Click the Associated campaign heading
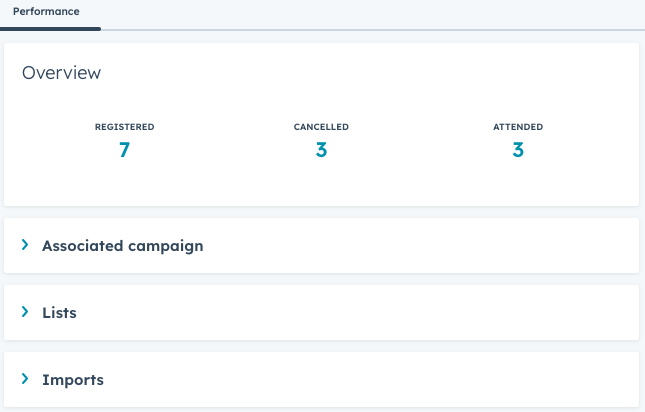Image resolution: width=645 pixels, height=412 pixels. [123, 246]
